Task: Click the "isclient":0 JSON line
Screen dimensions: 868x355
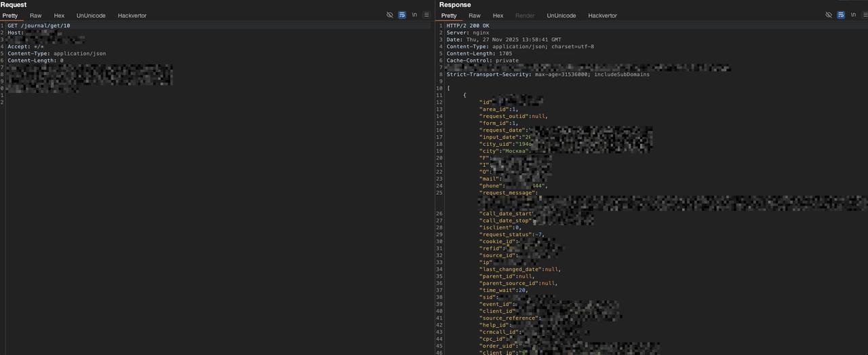Action: click(500, 227)
